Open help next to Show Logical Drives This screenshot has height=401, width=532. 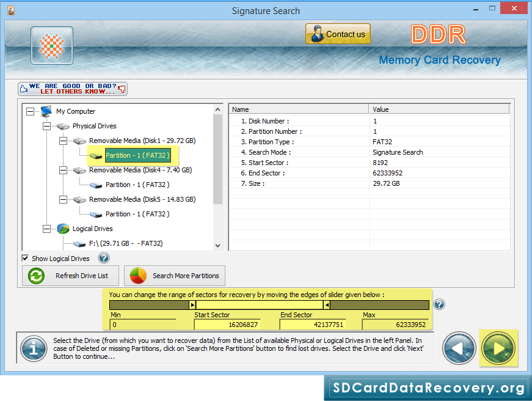click(x=104, y=258)
